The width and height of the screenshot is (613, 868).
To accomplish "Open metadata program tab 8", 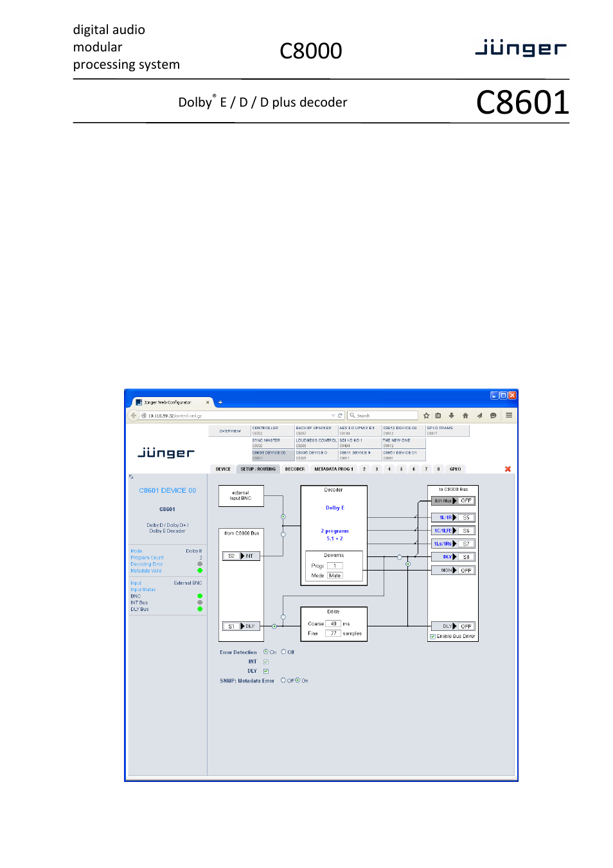I will coord(439,469).
